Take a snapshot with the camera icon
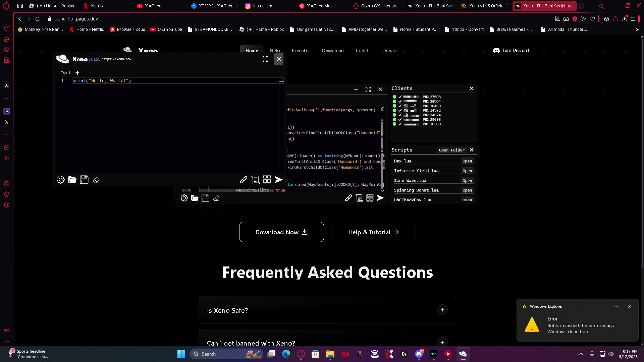Image resolution: width=644 pixels, height=362 pixels. tap(566, 19)
